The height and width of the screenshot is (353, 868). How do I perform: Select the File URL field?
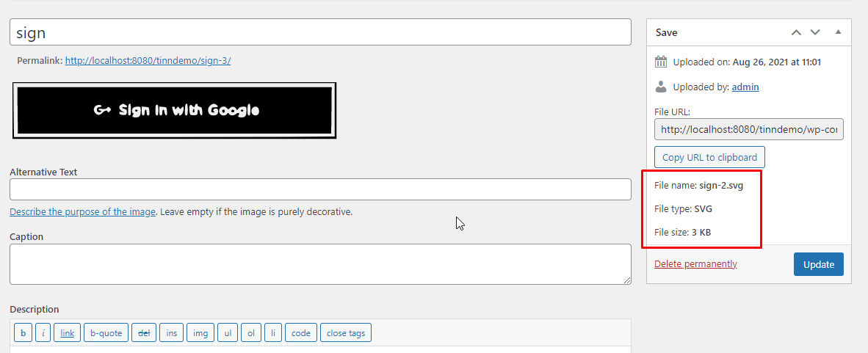tap(749, 129)
